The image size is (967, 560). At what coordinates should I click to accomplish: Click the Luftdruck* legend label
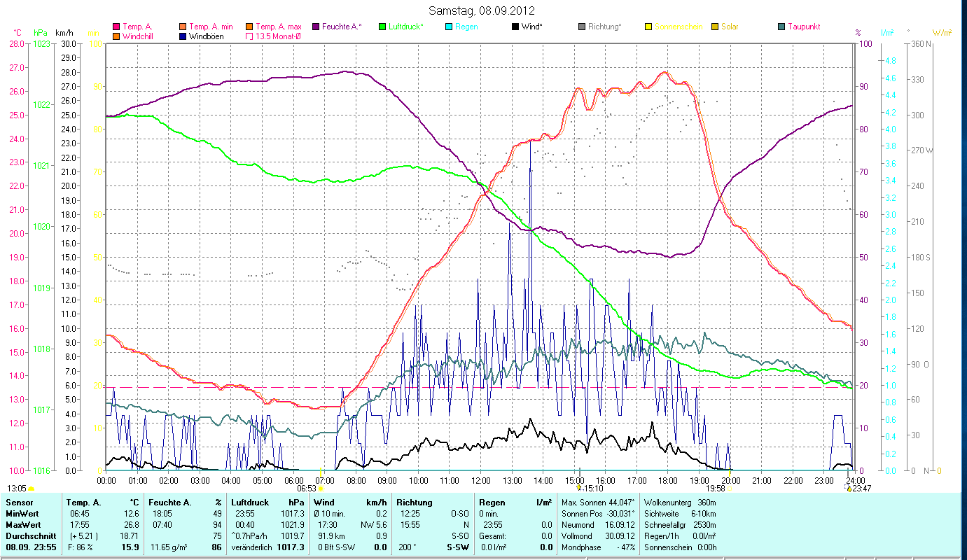406,27
